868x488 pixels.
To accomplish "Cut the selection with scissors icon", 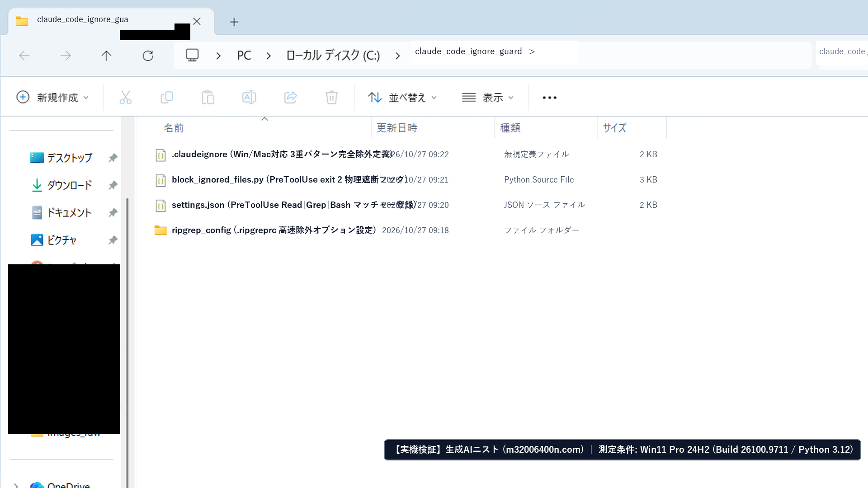I will click(126, 97).
